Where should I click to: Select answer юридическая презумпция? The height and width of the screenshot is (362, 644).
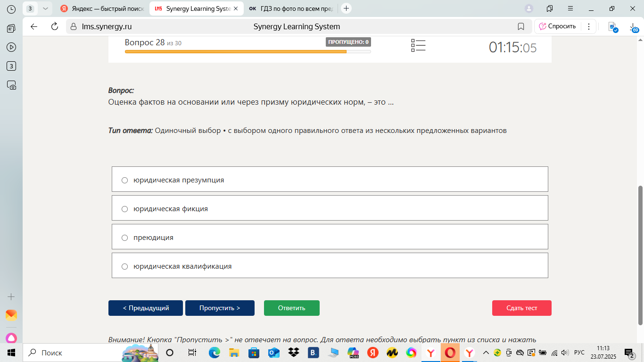point(330,179)
